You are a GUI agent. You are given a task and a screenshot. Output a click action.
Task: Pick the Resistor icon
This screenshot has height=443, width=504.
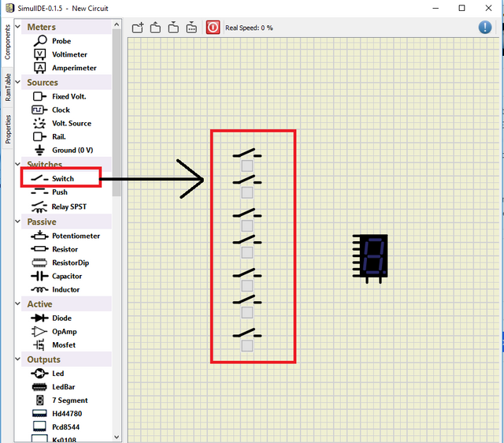(39, 249)
